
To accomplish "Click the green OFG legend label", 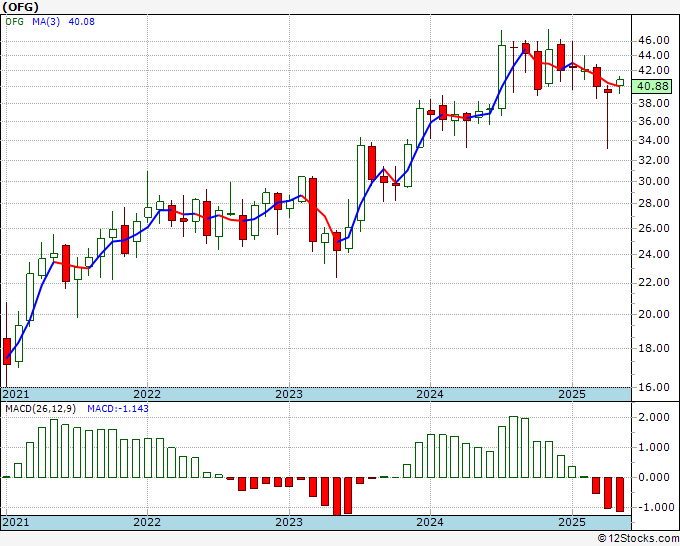I will pyautogui.click(x=15, y=22).
